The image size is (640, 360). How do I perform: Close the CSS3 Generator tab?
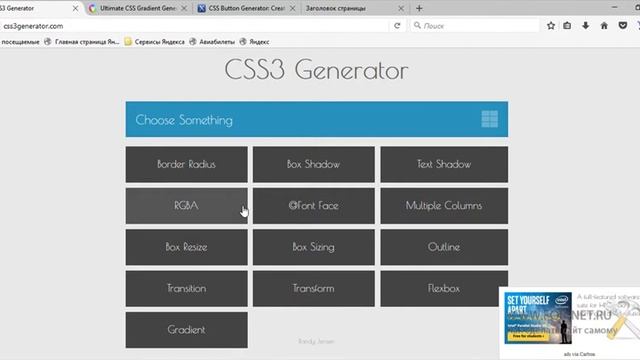click(75, 8)
